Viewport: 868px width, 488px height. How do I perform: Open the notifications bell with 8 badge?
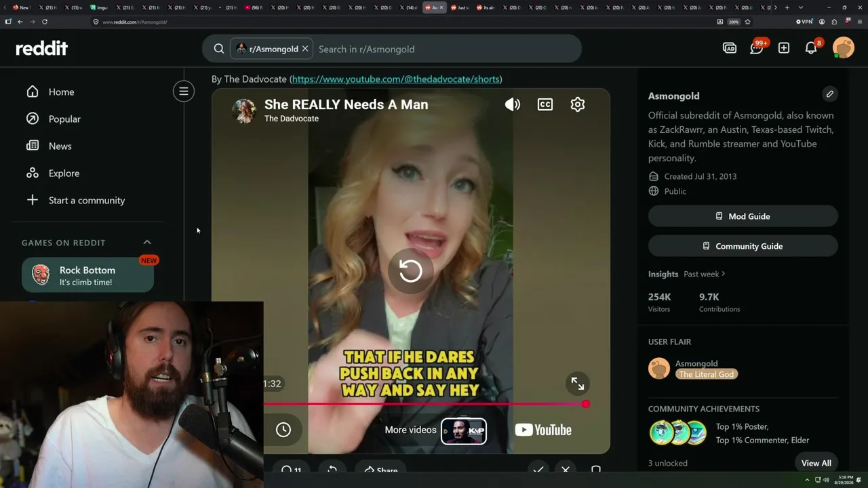point(811,48)
